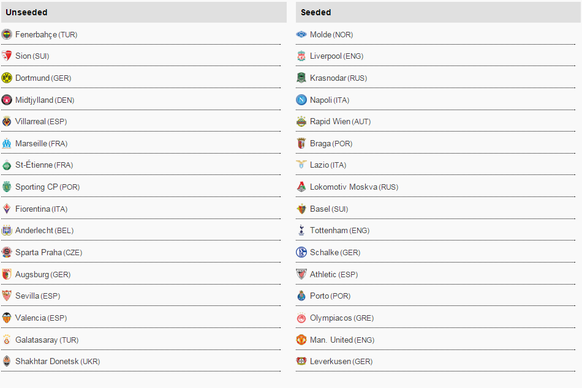Screen dimensions: 582x388
Task: Click the Tottenham cockerel icon
Action: coord(301,230)
